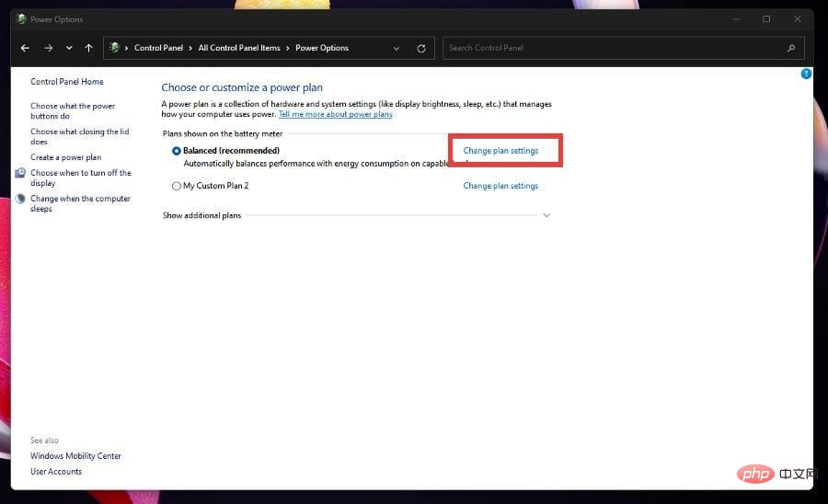Viewport: 828px width, 504px height.
Task: Change plan settings for My Custom Plan 2
Action: 500,186
